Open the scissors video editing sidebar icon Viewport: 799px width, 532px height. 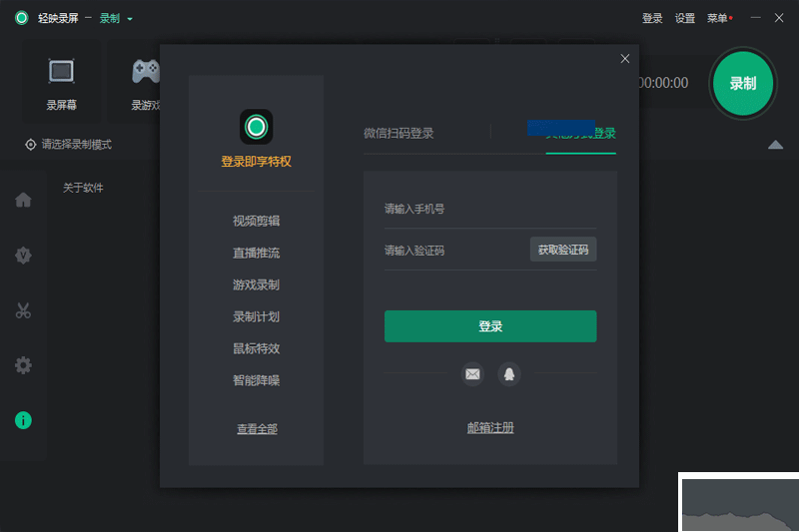23,310
